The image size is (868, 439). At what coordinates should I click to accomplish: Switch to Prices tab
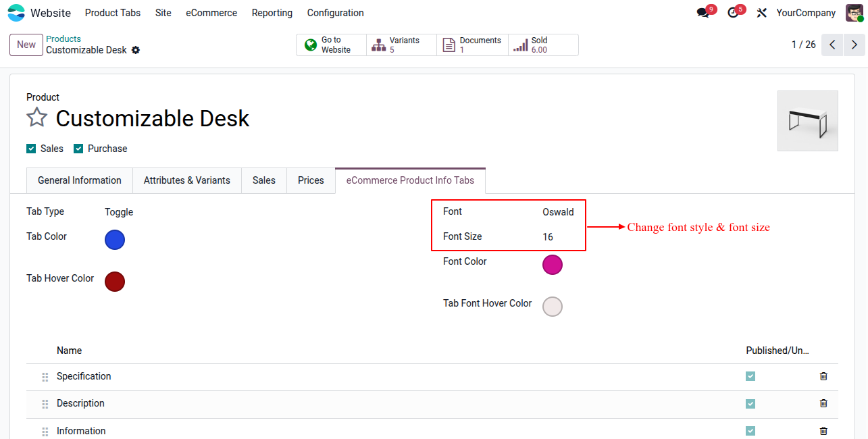(x=311, y=180)
